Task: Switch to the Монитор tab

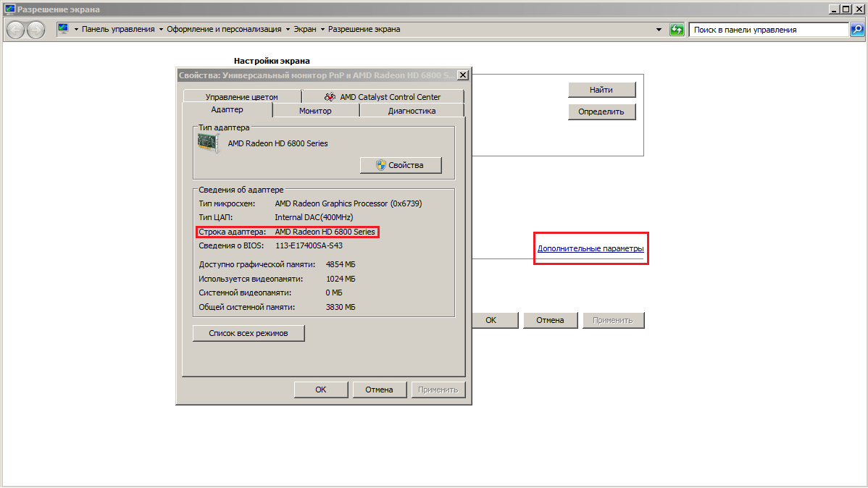Action: [x=315, y=111]
